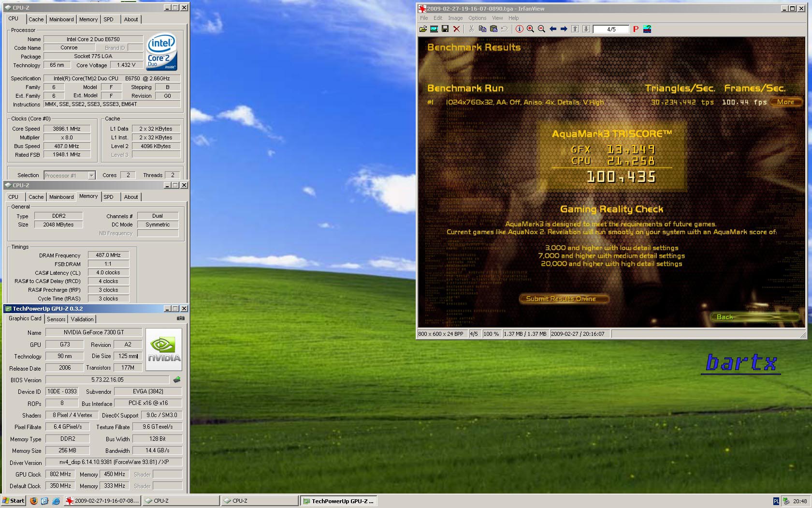The width and height of the screenshot is (812, 508).
Task: Open the Image menu in IrfanView
Action: click(455, 18)
